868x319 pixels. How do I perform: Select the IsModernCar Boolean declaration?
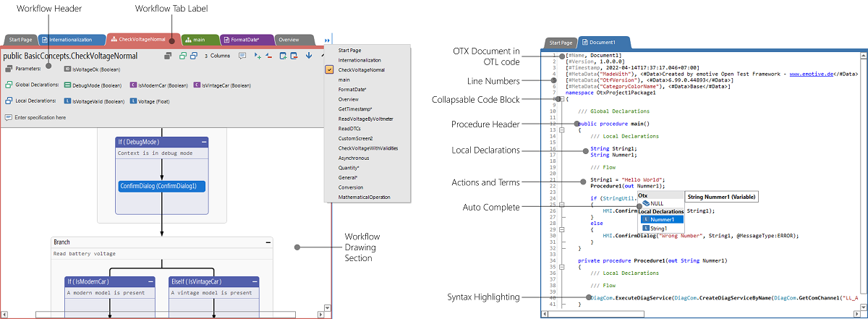pos(162,85)
